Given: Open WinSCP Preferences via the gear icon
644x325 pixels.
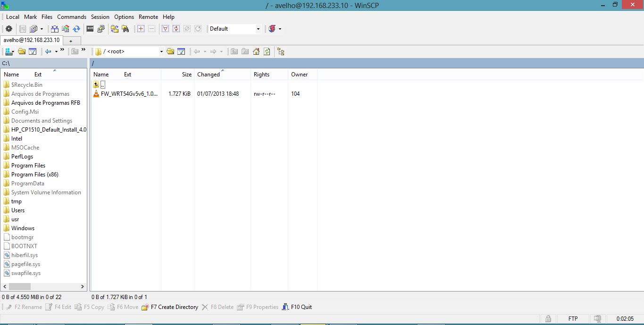Looking at the screenshot, I should click(8, 28).
